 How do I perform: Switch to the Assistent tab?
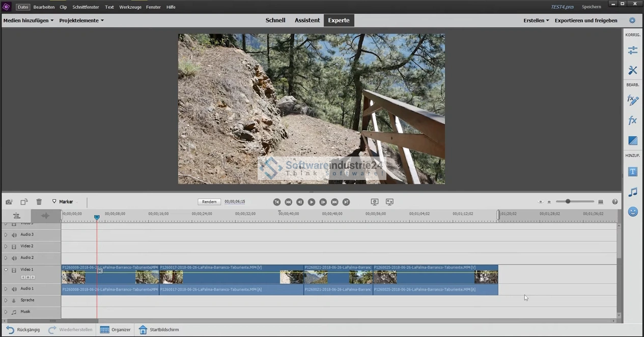point(307,20)
